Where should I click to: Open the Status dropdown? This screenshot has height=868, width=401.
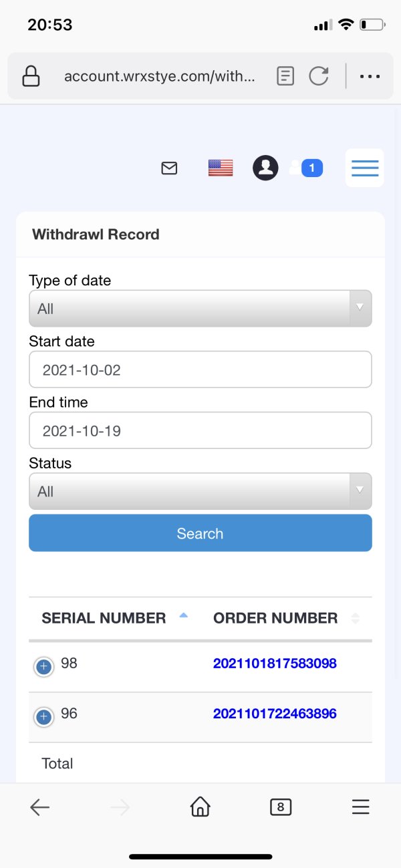coord(200,491)
